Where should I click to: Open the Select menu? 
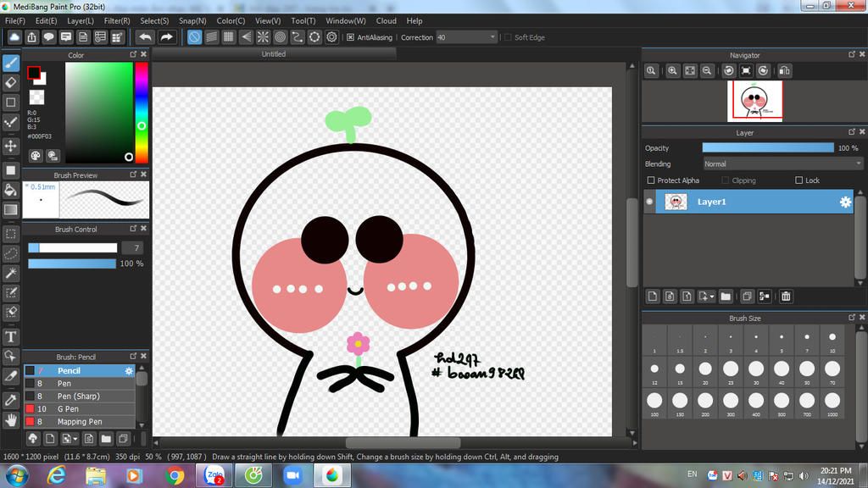click(x=154, y=21)
